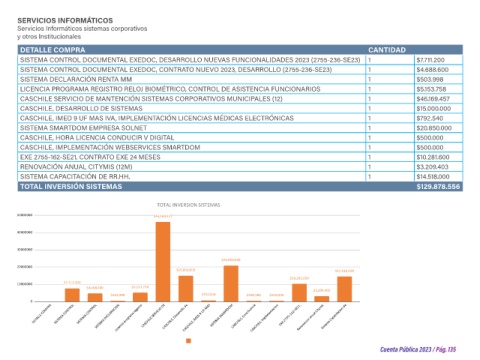The image size is (480, 360).
Task: Click 'Cuenta Pública 2023 / Pág. 135' footer
Action: click(x=418, y=349)
